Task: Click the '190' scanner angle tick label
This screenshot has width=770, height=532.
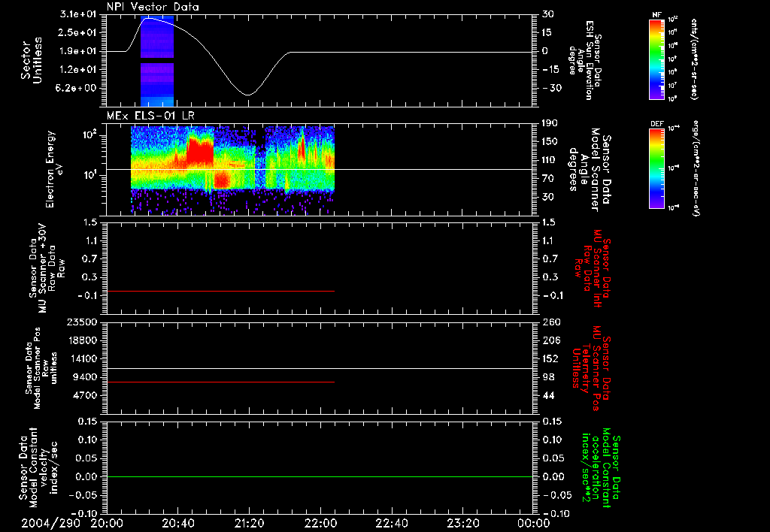Action: click(550, 123)
